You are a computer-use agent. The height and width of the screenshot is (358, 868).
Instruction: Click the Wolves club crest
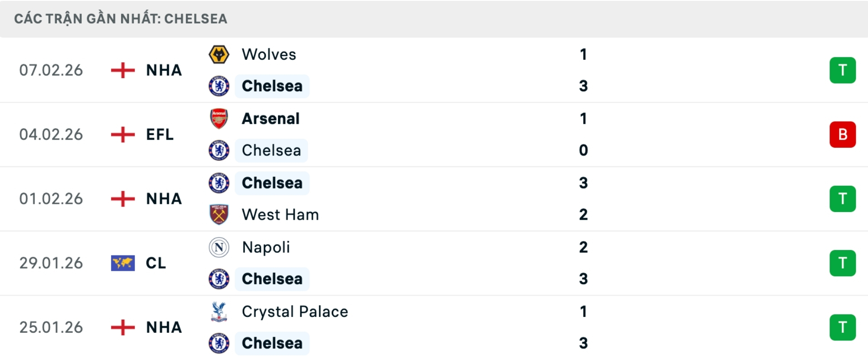coord(219,54)
